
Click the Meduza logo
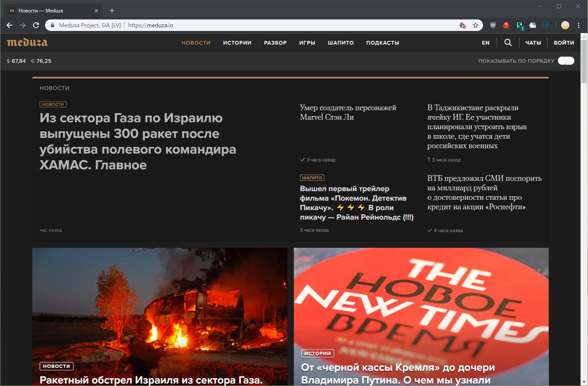click(x=27, y=42)
